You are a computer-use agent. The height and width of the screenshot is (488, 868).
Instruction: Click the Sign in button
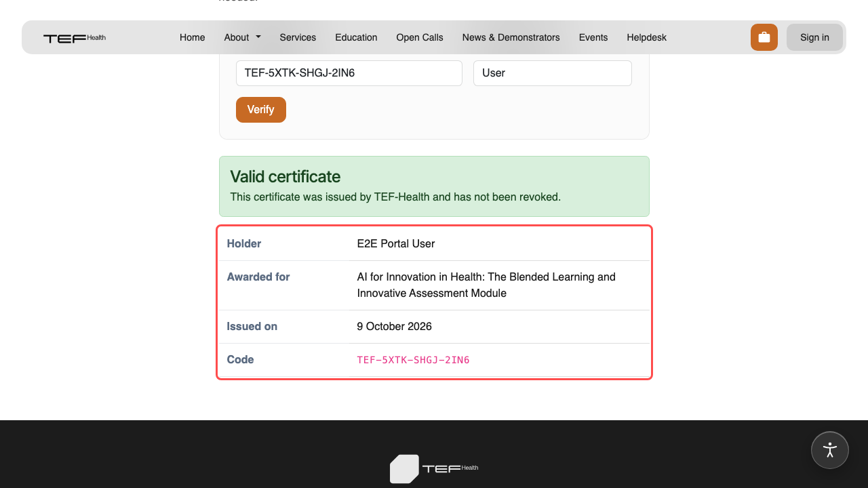814,37
